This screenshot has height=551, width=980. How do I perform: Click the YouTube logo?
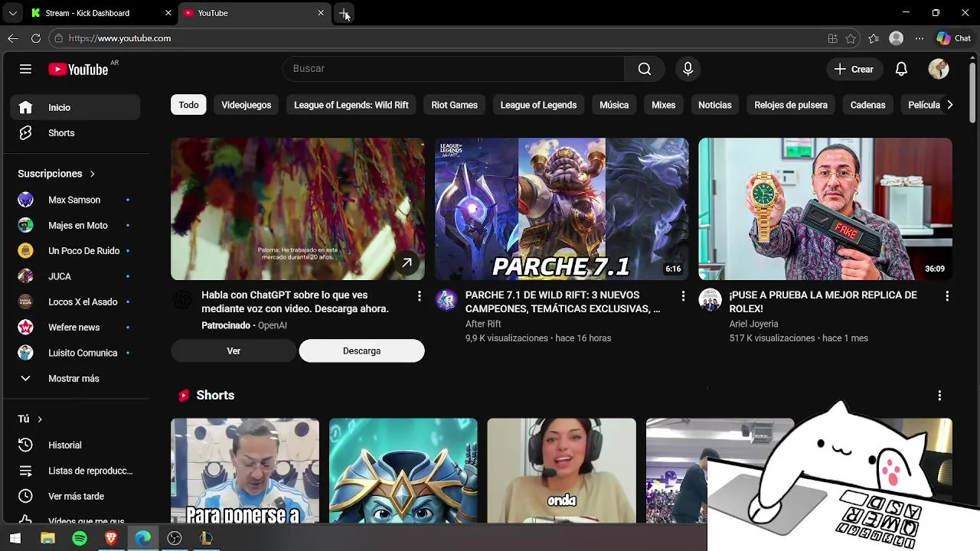pyautogui.click(x=79, y=69)
